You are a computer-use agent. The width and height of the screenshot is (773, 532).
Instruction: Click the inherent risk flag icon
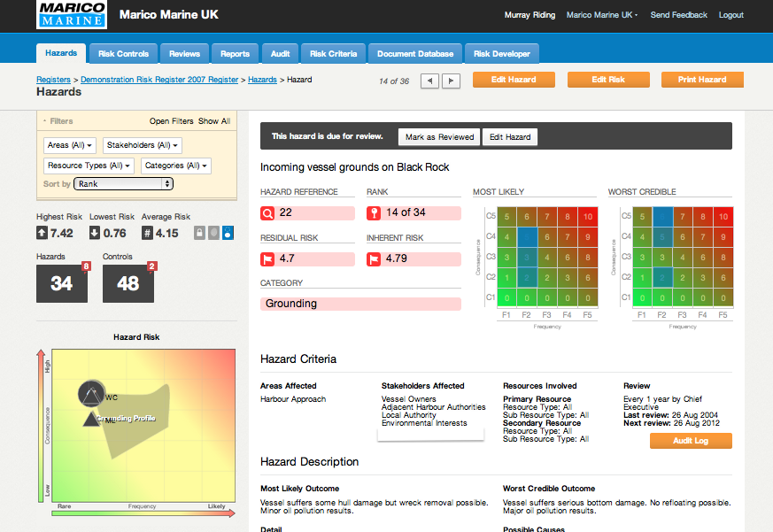coord(375,258)
